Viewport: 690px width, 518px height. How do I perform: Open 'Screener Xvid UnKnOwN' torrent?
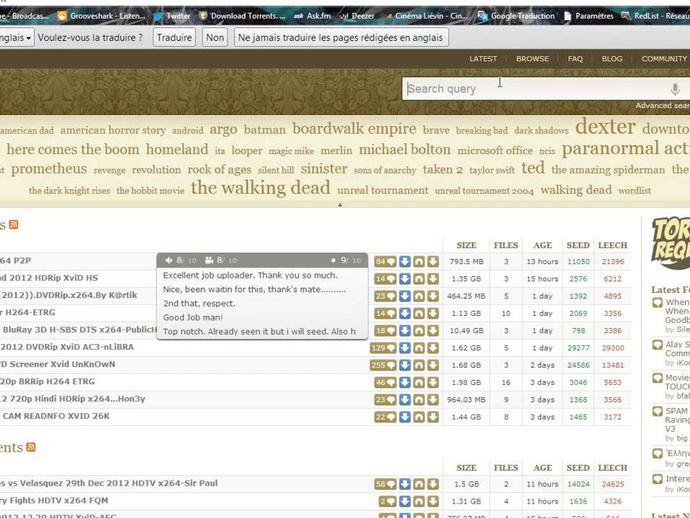coord(58,364)
